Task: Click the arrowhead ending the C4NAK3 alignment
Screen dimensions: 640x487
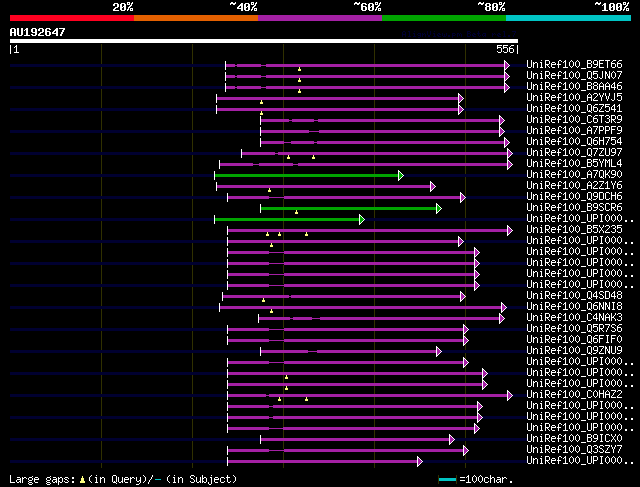Action: (x=502, y=318)
